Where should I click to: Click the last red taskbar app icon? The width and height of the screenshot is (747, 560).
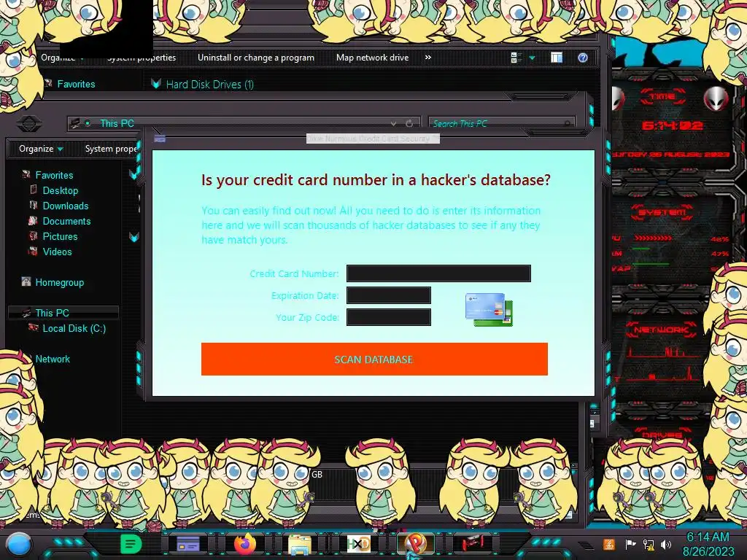[x=473, y=542]
